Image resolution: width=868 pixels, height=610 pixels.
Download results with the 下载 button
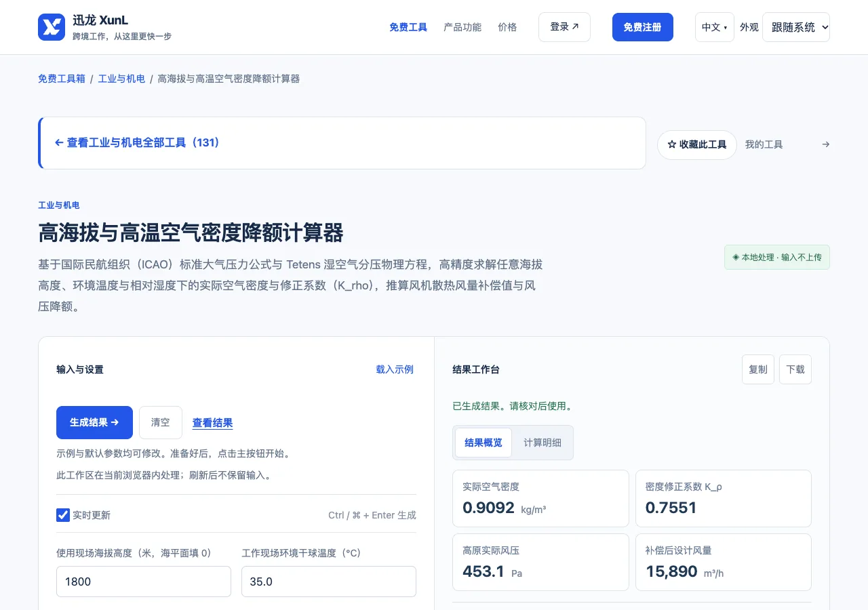795,369
